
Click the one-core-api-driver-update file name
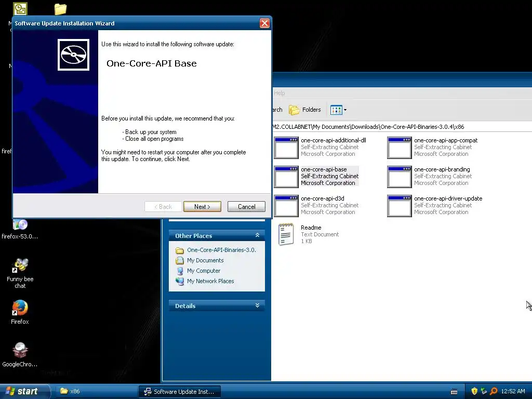[x=448, y=198]
